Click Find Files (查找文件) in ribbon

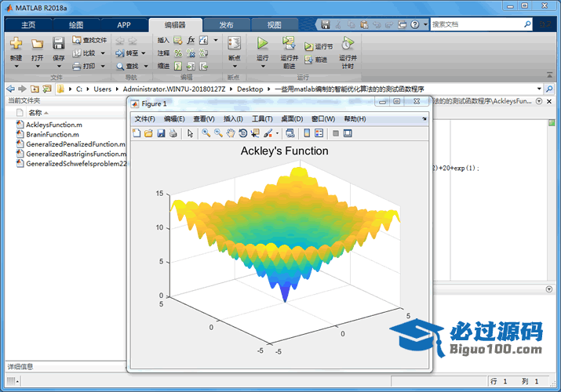(89, 40)
